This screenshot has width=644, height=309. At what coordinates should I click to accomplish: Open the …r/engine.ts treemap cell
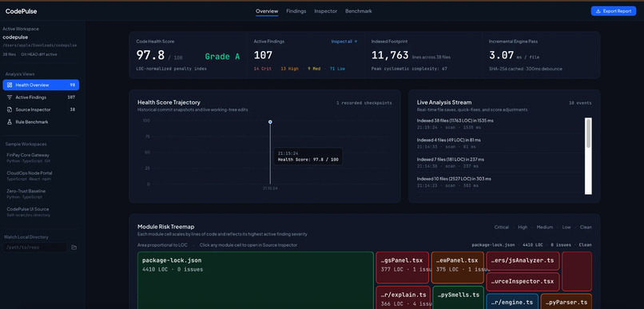point(512,301)
